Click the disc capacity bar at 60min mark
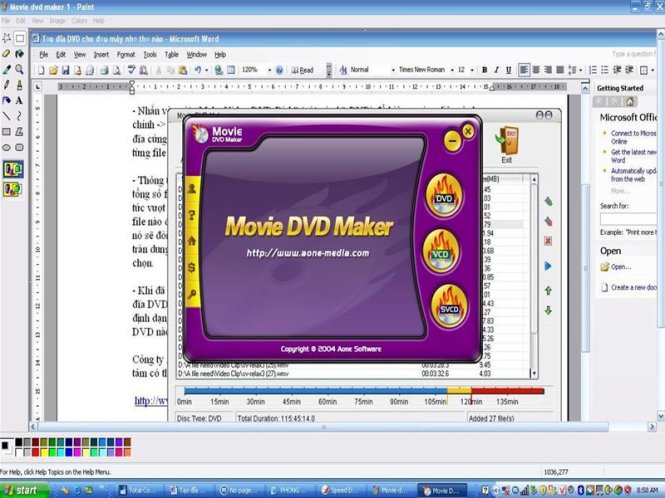665x498 pixels. (x=327, y=391)
